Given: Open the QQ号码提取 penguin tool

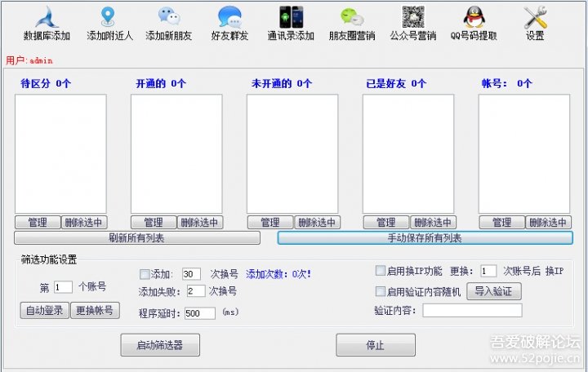Looking at the screenshot, I should tap(474, 24).
